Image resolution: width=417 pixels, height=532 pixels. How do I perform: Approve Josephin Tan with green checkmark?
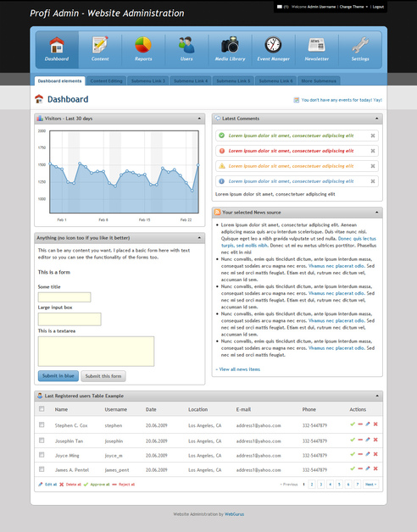pos(353,440)
